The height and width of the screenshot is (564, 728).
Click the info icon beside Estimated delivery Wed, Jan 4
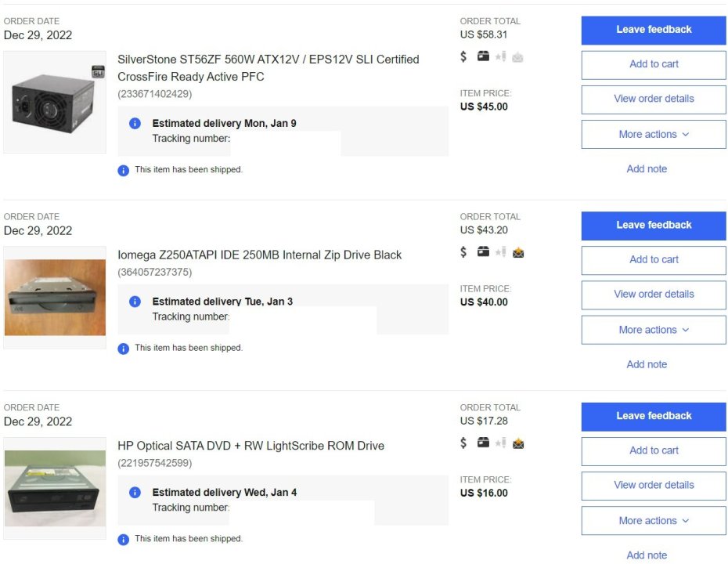pyautogui.click(x=135, y=493)
